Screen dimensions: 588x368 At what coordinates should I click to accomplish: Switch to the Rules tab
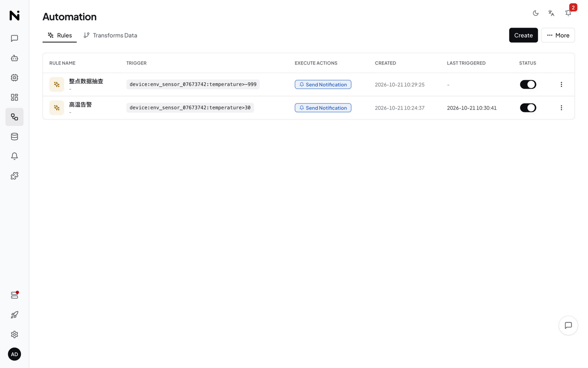[x=60, y=35]
